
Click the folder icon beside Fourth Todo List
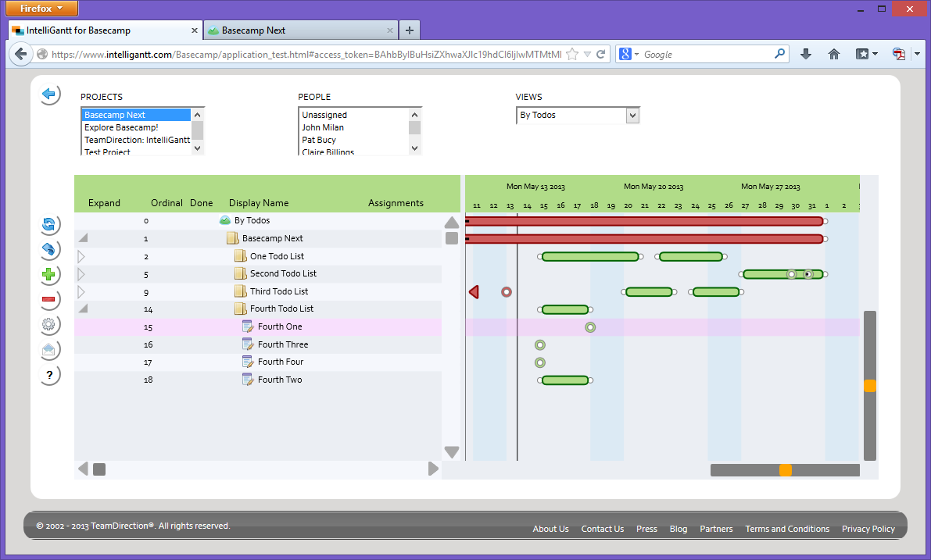pos(240,309)
